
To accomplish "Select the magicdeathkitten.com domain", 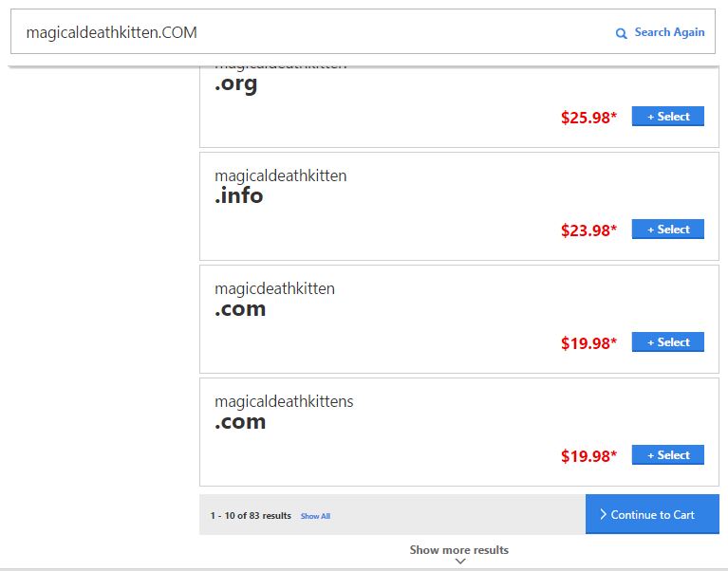I will coord(667,341).
